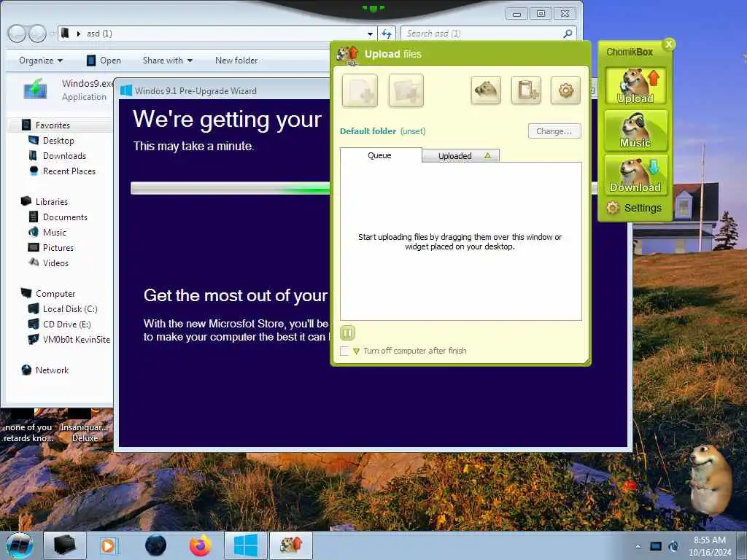Open Music in ChomikBox widget
This screenshot has width=747, height=560.
[635, 131]
